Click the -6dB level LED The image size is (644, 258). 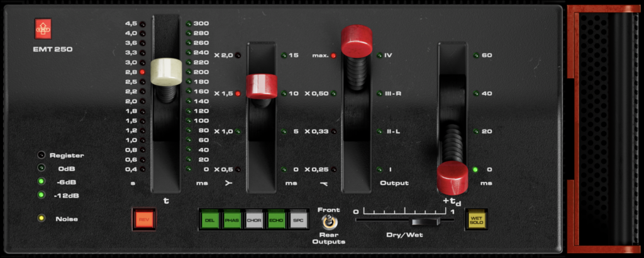point(41,182)
